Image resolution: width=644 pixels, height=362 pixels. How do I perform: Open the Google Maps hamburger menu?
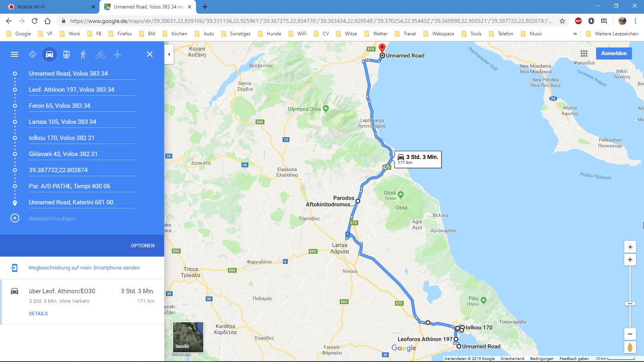(x=14, y=54)
